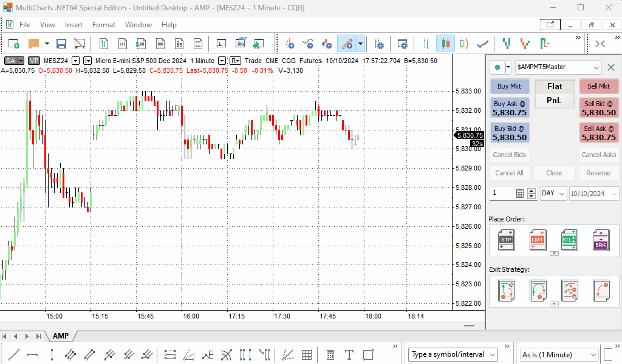Pick the horizontal line drawing tool

click(x=33, y=355)
